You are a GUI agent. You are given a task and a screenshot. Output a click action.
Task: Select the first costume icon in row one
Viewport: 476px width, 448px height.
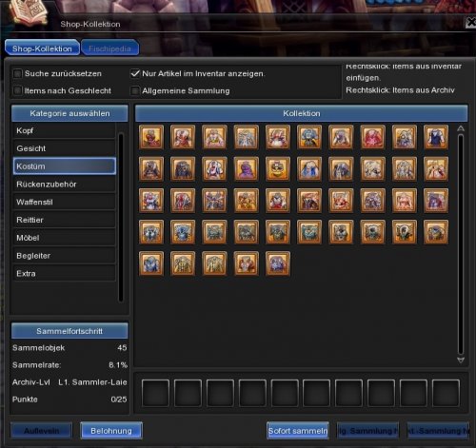[x=151, y=137]
